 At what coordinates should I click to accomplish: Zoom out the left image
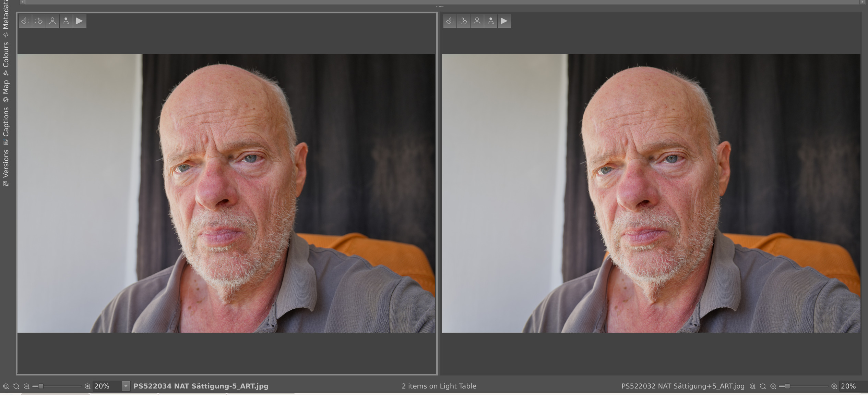coord(26,386)
